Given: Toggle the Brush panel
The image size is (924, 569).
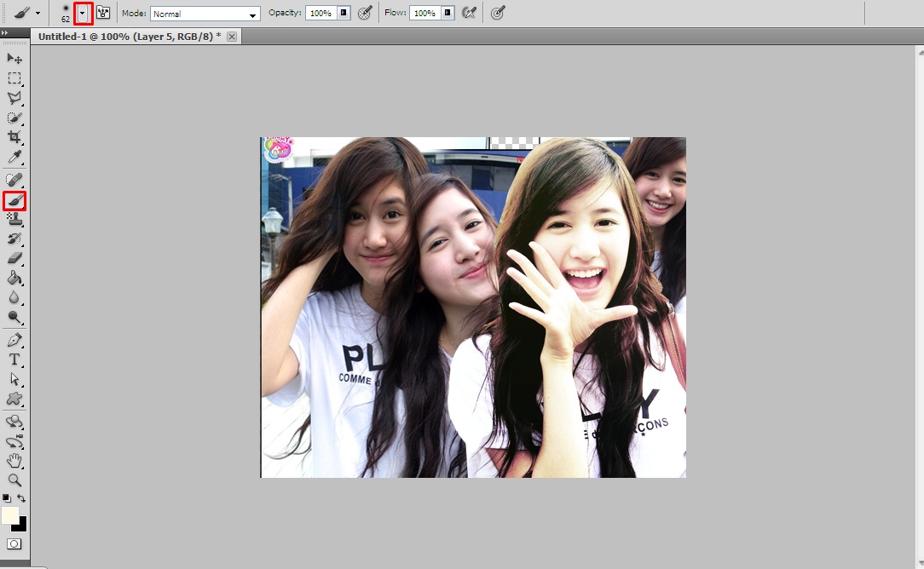Looking at the screenshot, I should (103, 13).
